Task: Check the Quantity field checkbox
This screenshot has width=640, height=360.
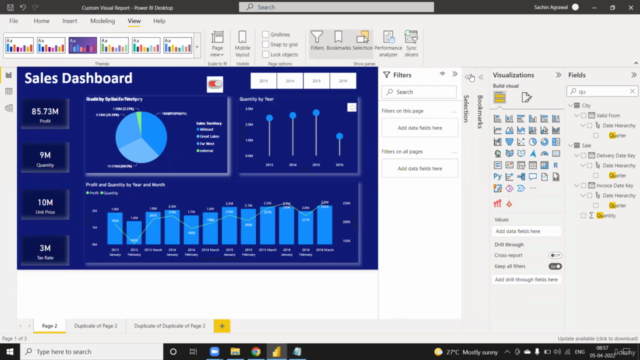Action: 583,216
